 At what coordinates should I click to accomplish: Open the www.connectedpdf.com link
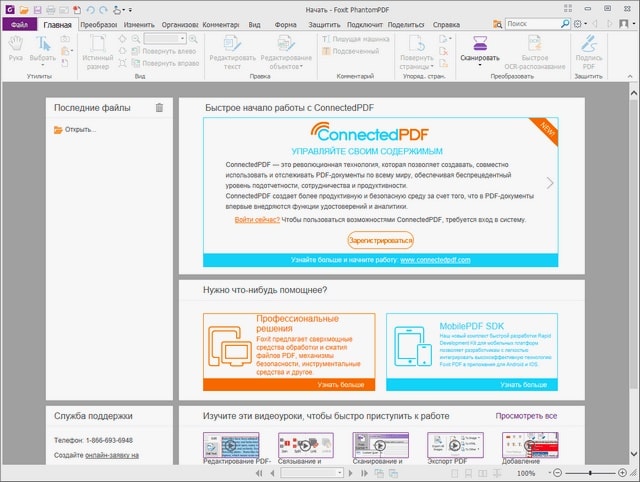(435, 260)
